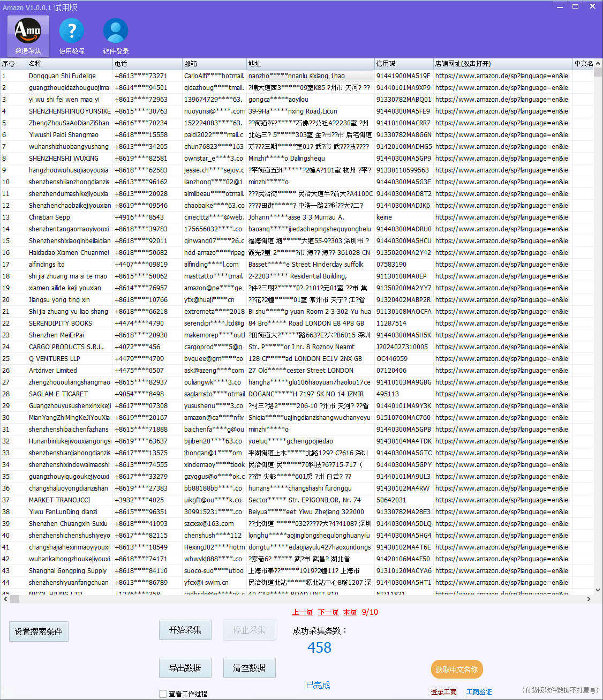Screen dimensions: 603x700
Task: Open the 数据采集 data collection tool
Action: click(x=28, y=36)
